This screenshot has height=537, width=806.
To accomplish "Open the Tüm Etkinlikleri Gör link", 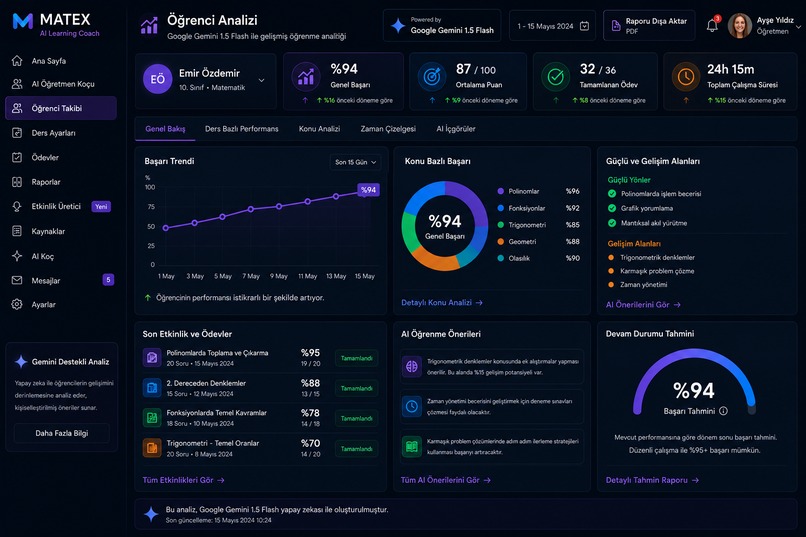I will click(x=184, y=480).
